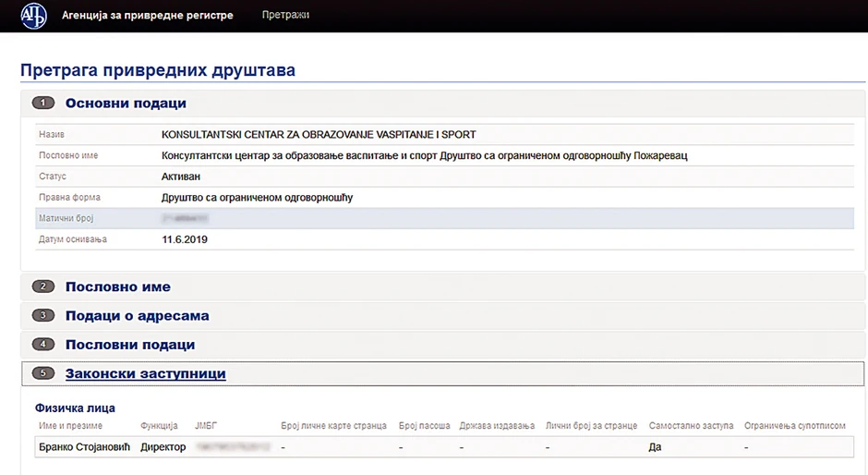The height and width of the screenshot is (475, 868).
Task: Expand the Пословно име section
Action: [x=117, y=287]
